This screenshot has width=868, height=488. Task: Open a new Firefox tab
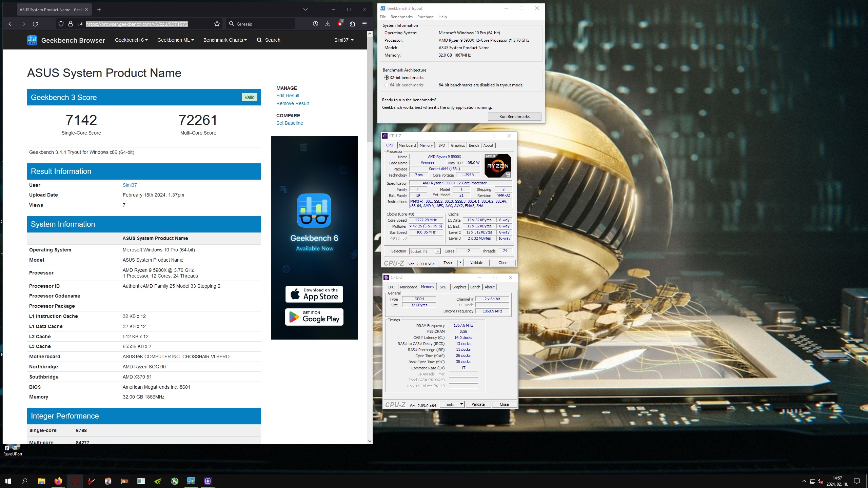point(99,10)
